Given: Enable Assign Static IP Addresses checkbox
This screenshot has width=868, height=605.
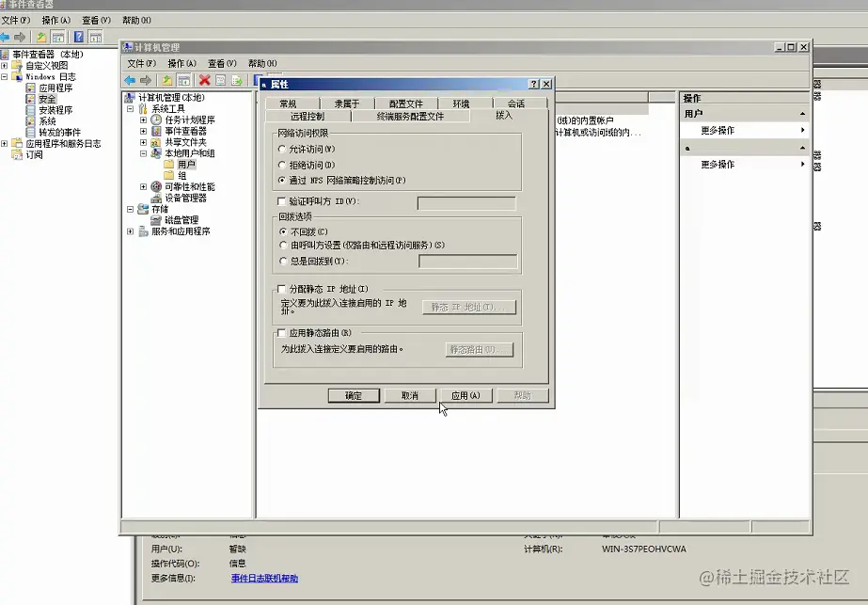Looking at the screenshot, I should [281, 289].
